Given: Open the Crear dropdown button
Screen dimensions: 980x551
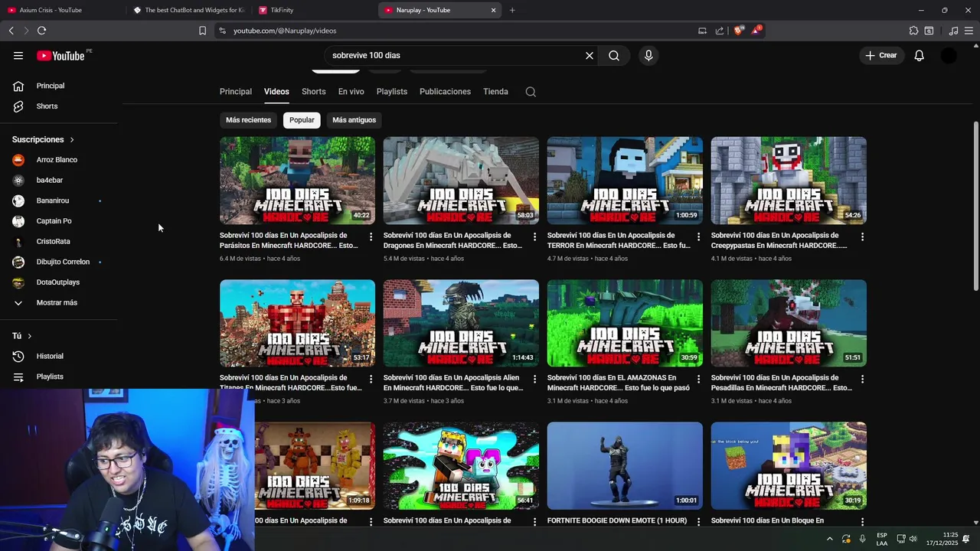Looking at the screenshot, I should click(881, 55).
